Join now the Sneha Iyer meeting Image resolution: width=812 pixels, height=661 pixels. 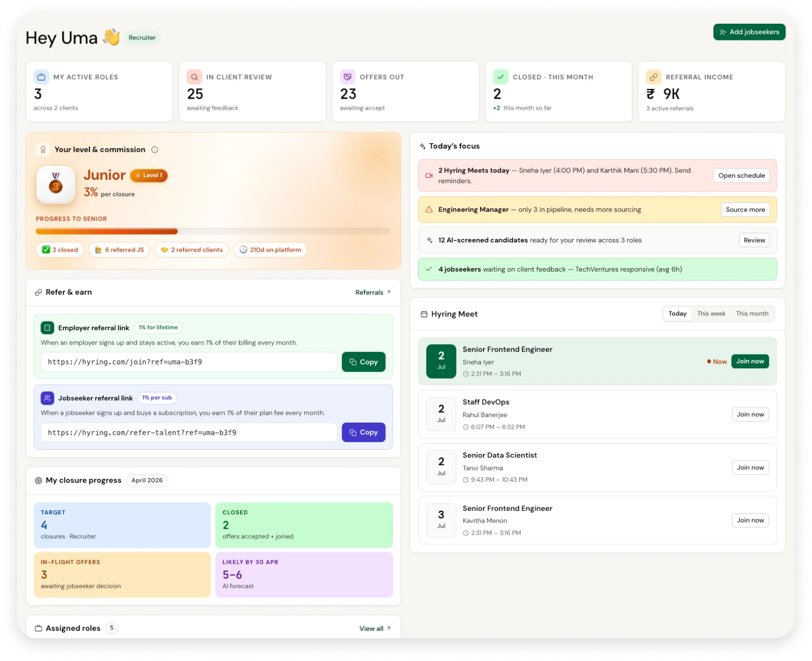[750, 361]
